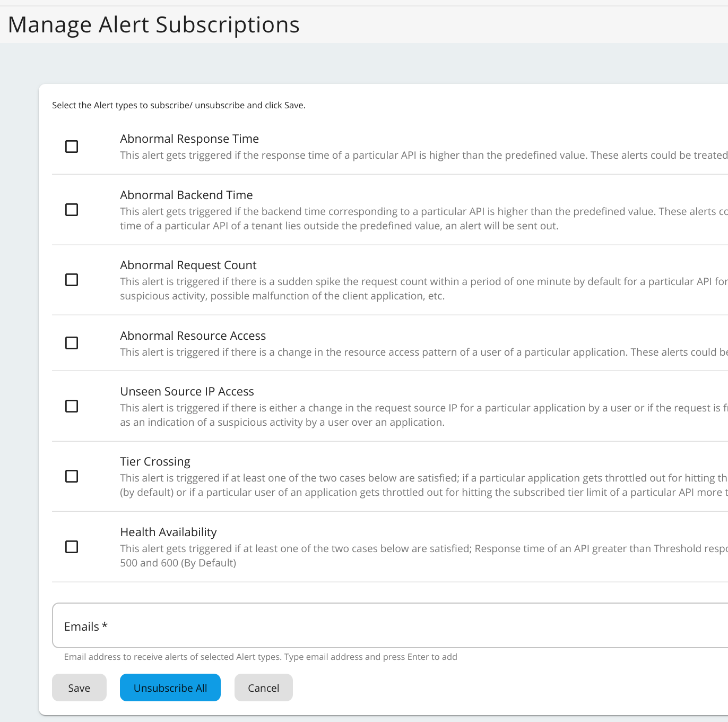Enable the Abnormal Request Count alert
Viewport: 728px width, 722px height.
coord(72,280)
